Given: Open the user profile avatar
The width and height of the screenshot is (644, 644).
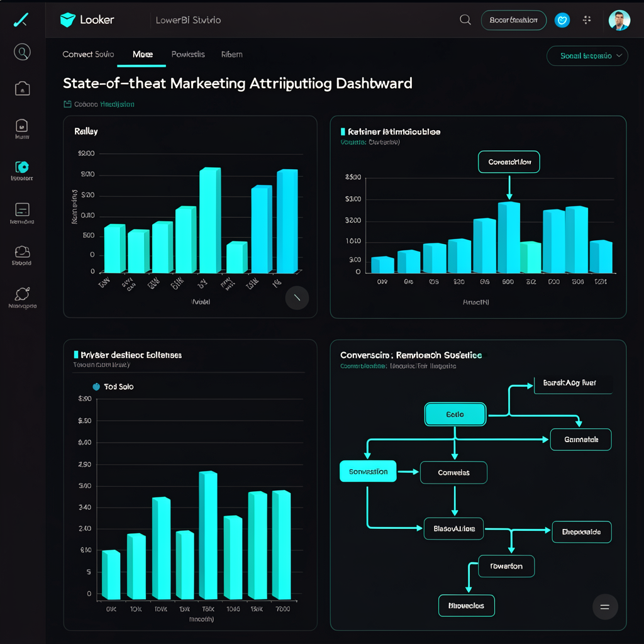Looking at the screenshot, I should (619, 20).
